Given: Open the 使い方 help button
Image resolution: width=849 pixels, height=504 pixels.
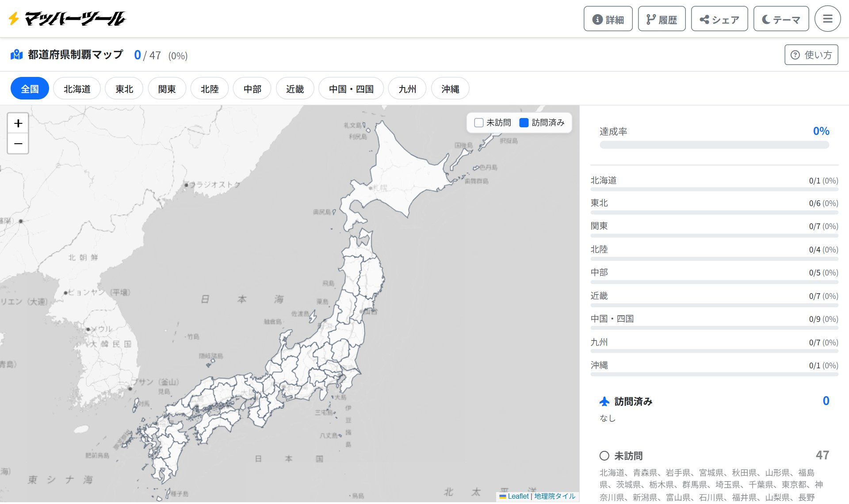Looking at the screenshot, I should pos(811,55).
